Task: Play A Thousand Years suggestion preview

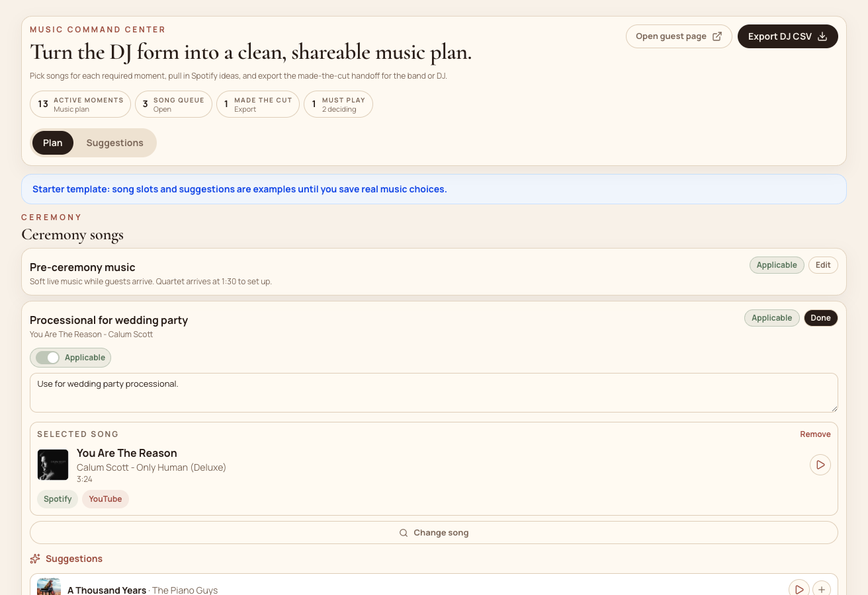Action: click(x=799, y=589)
